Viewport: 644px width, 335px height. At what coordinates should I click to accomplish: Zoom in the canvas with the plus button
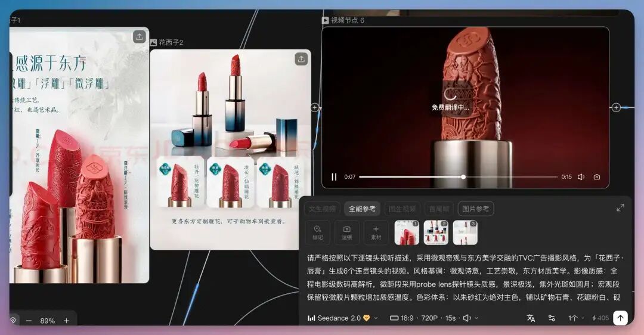coord(67,321)
